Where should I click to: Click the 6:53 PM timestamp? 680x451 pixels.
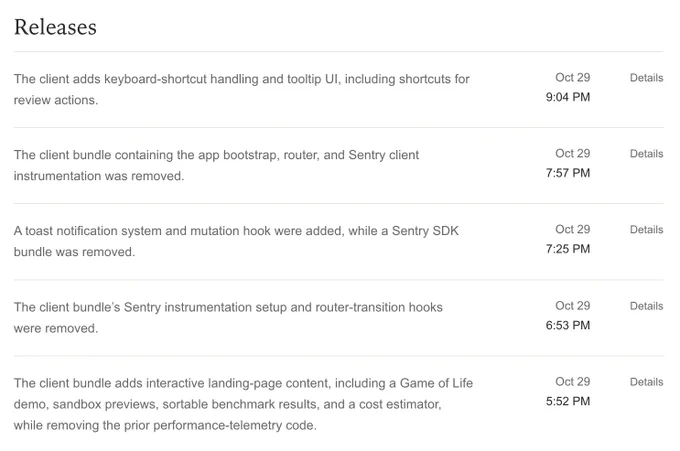tap(568, 325)
